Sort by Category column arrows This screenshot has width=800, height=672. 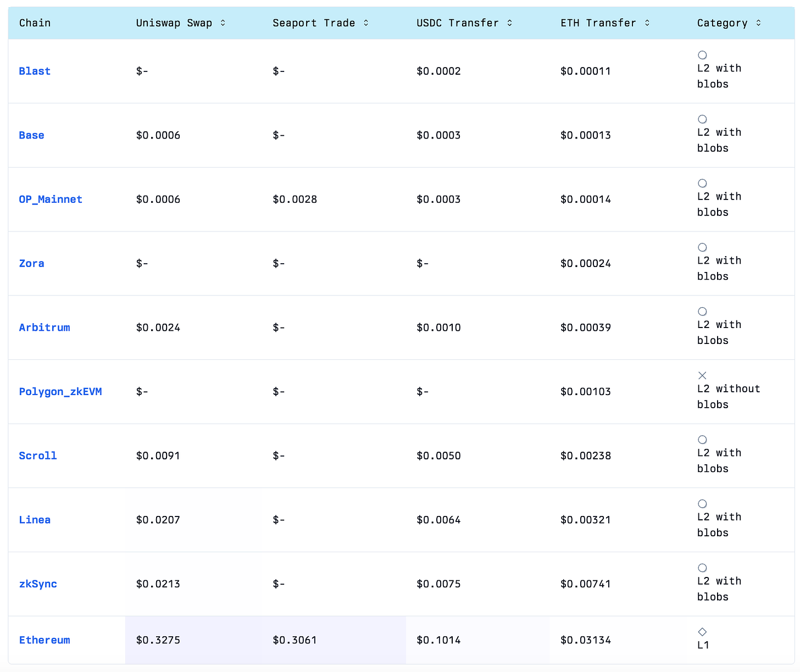click(758, 23)
